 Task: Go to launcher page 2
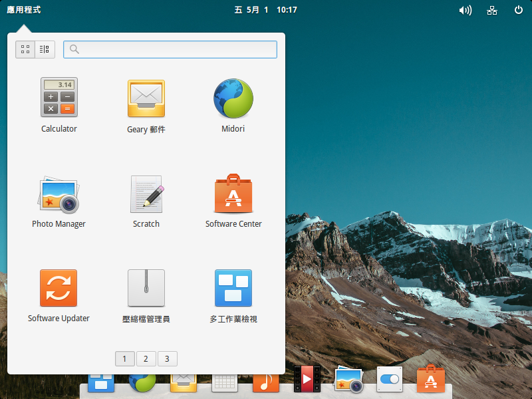[x=146, y=358]
